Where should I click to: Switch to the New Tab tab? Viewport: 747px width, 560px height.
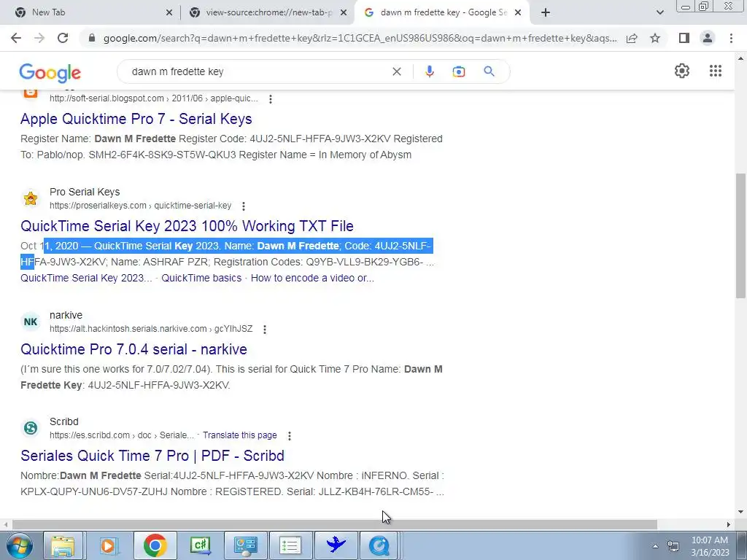click(93, 13)
